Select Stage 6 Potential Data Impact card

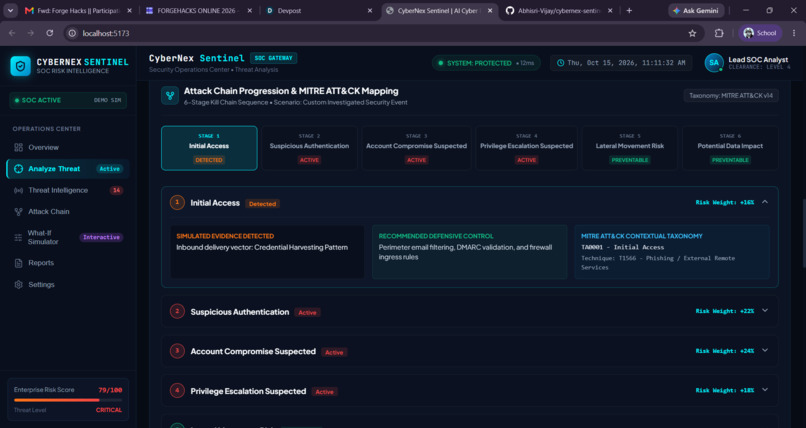coord(730,148)
